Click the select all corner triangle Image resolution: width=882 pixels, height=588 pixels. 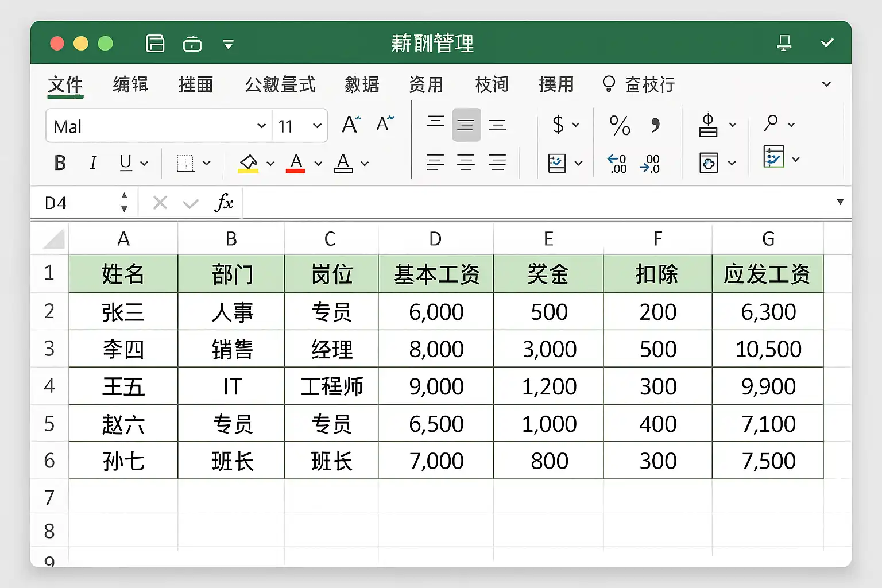click(54, 239)
